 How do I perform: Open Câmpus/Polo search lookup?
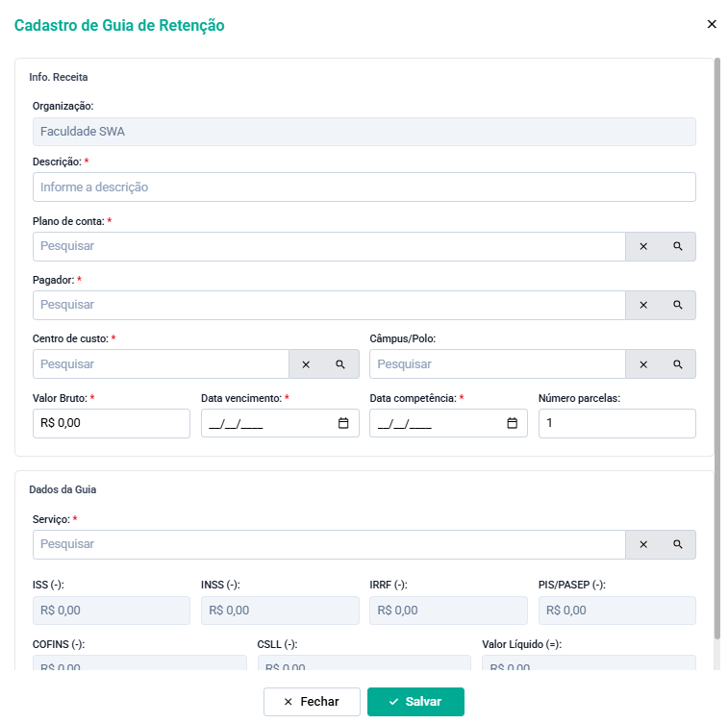(678, 364)
